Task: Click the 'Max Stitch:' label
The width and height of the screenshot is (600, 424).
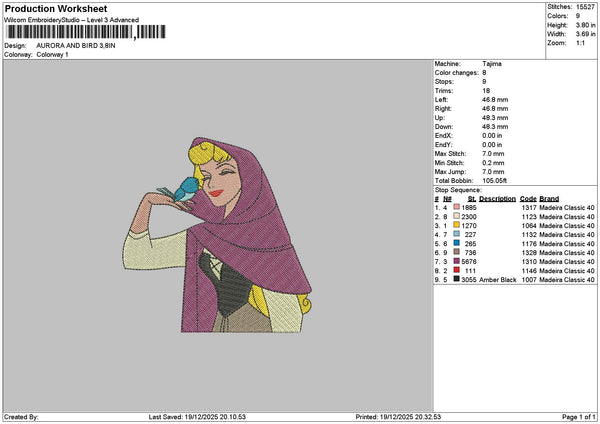Action: pyautogui.click(x=450, y=153)
